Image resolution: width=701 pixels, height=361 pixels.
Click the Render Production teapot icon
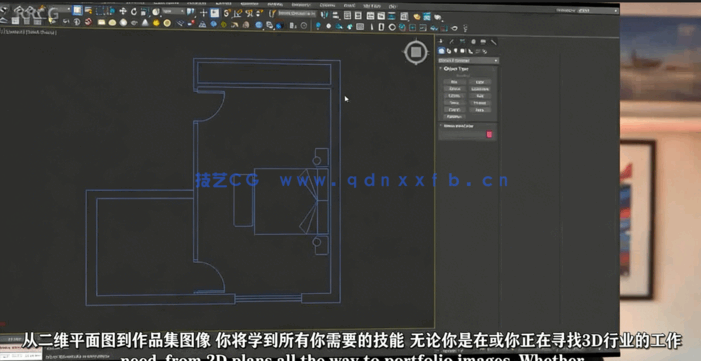(x=438, y=17)
